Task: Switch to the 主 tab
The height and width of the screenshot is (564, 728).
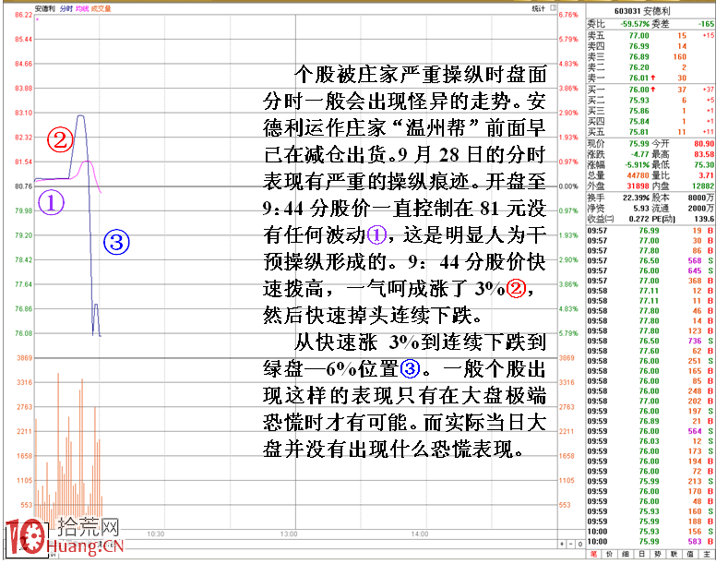Action: pyautogui.click(x=707, y=554)
